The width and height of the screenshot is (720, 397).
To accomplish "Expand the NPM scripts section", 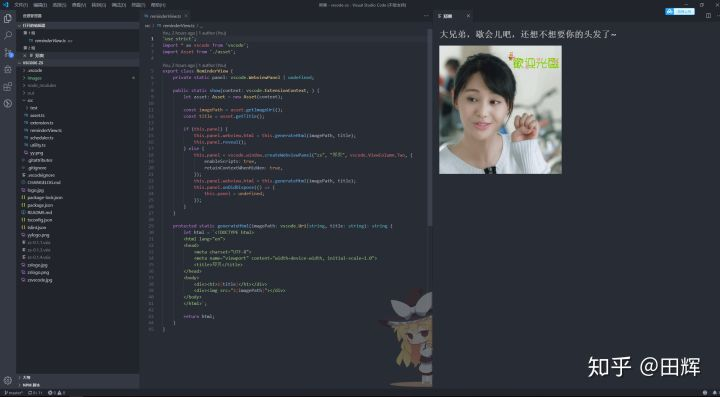I will (x=31, y=385).
